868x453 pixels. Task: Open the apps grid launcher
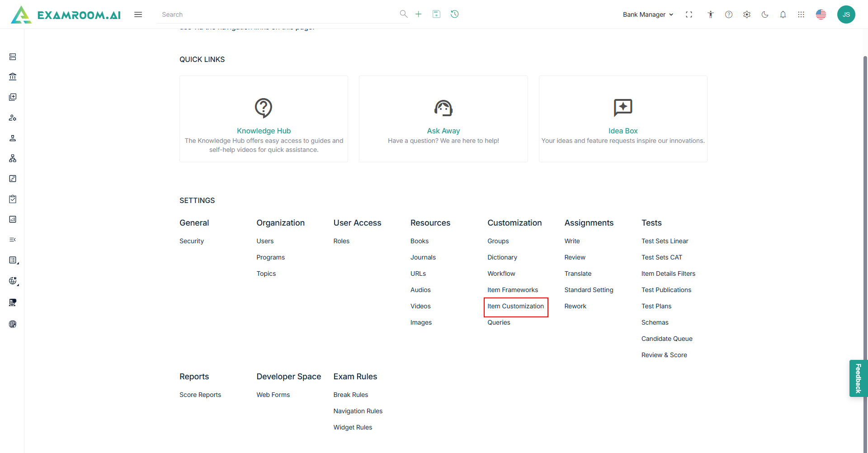tap(801, 14)
